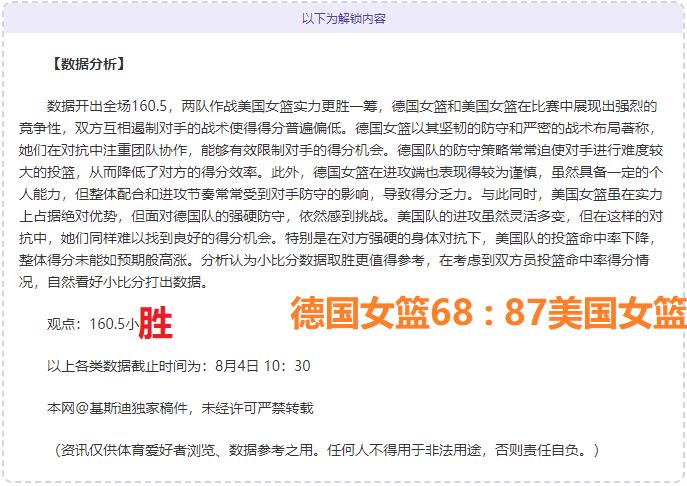The width and height of the screenshot is (687, 486).
Task: Click the '【数据分析】' heading
Action: point(88,64)
